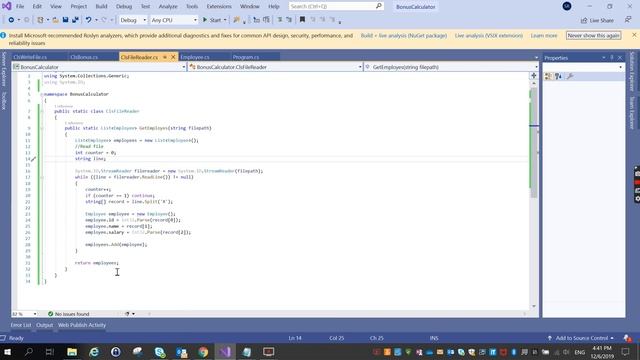The width and height of the screenshot is (640, 360).
Task: Dismiss the Roslyn analyzers info bar
Action: pos(634,35)
